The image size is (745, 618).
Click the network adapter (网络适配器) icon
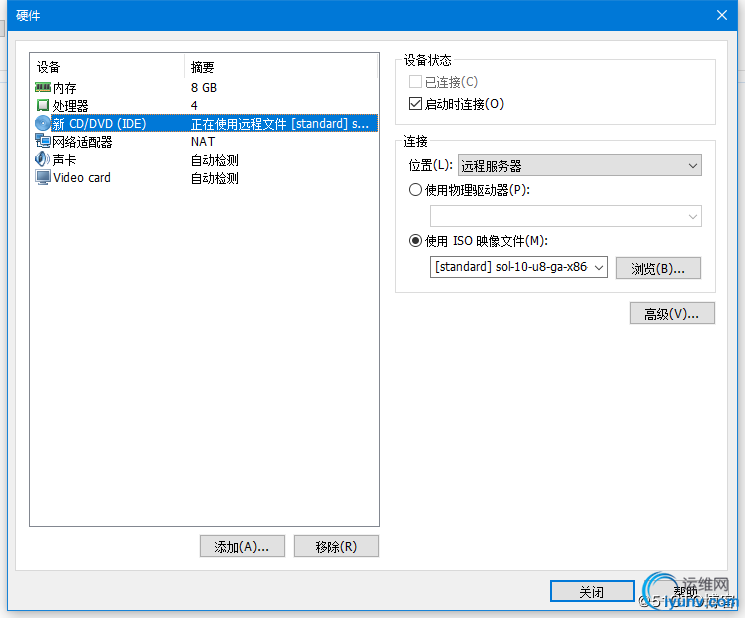coord(43,141)
